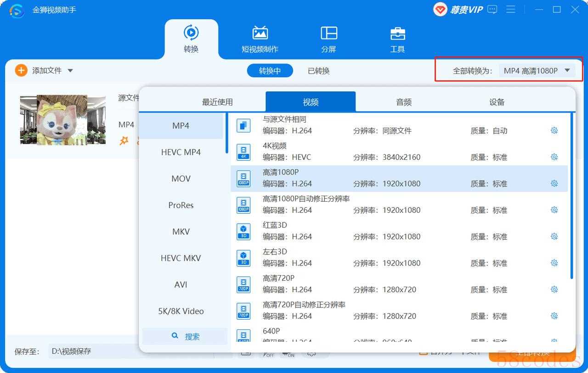Select ProRes in the format list
588x373 pixels.
181,205
